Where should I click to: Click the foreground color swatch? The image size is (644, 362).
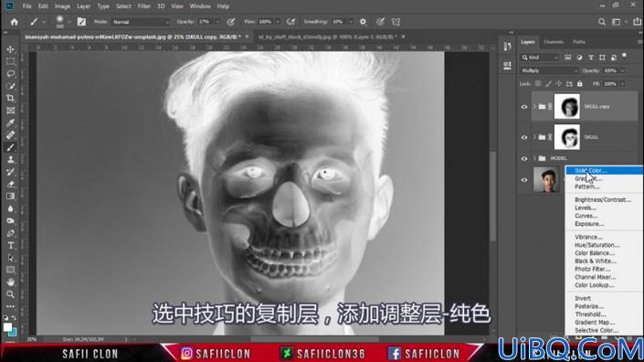(7, 327)
